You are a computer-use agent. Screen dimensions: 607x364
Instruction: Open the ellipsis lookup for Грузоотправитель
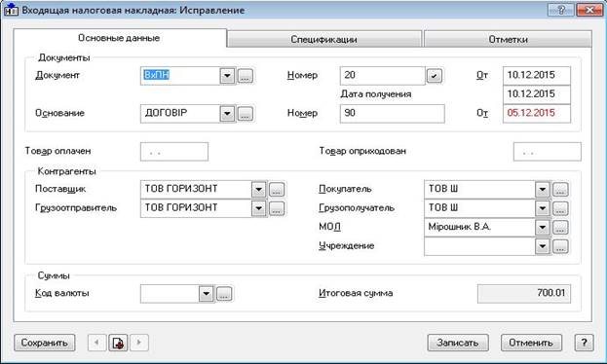point(277,208)
